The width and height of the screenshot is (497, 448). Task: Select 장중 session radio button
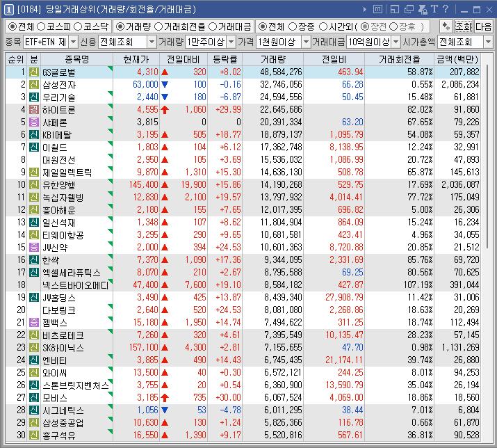[293, 26]
